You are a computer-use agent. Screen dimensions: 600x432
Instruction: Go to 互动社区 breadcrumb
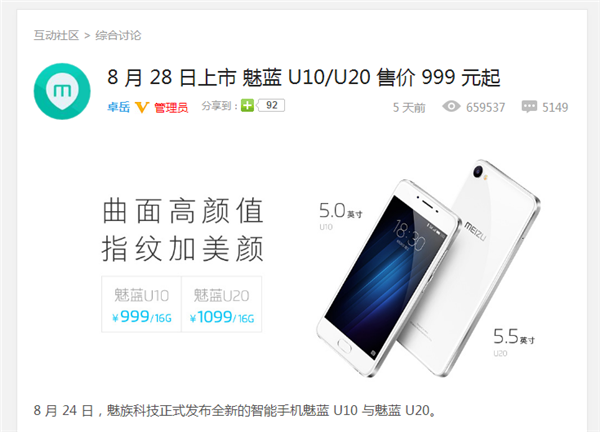pyautogui.click(x=56, y=35)
